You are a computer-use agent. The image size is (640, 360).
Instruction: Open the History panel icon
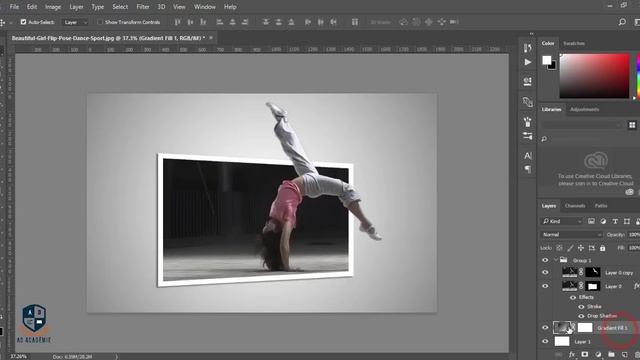pos(527,47)
